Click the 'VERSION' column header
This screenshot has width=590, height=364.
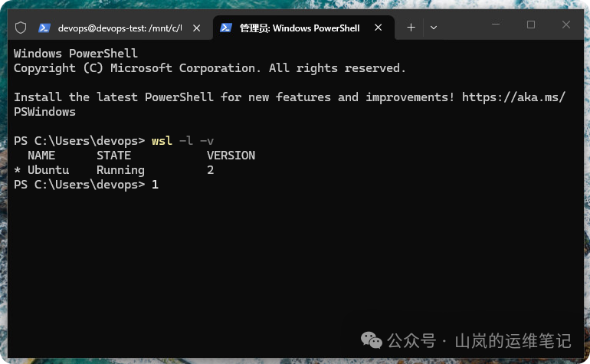tap(231, 156)
